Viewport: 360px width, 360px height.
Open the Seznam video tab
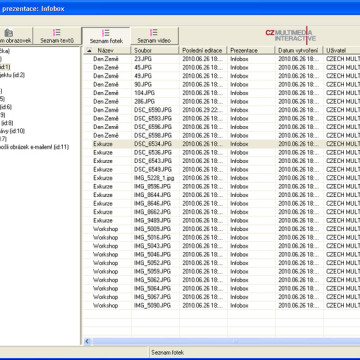[154, 36]
